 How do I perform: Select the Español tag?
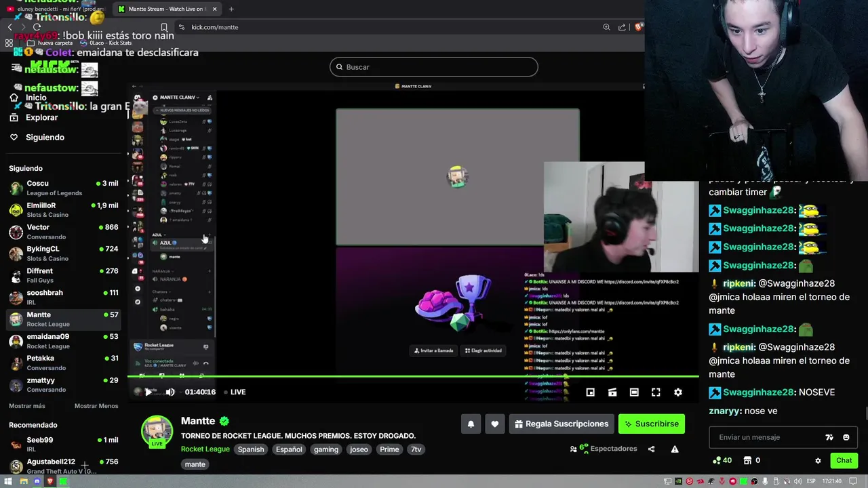pos(289,449)
